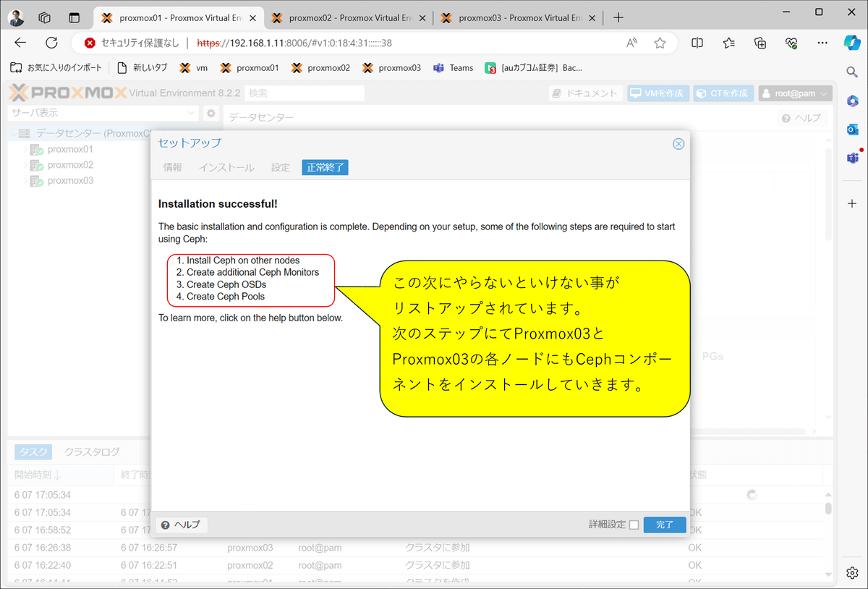Select the proxmox01 node in the tree
The width and height of the screenshot is (868, 589).
pos(70,149)
